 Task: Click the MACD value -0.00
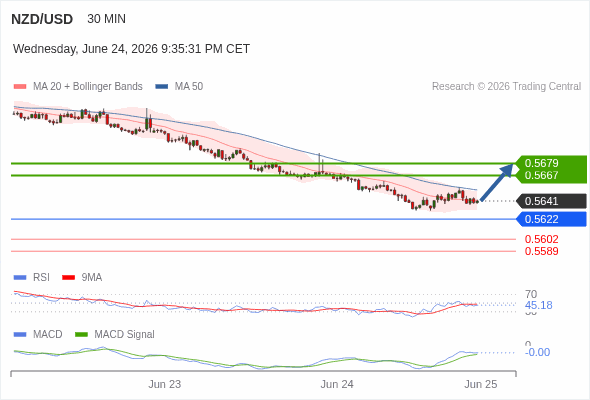point(537,353)
